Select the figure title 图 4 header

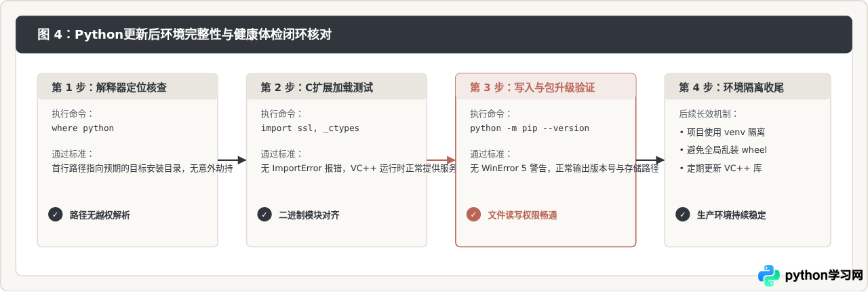tap(185, 35)
